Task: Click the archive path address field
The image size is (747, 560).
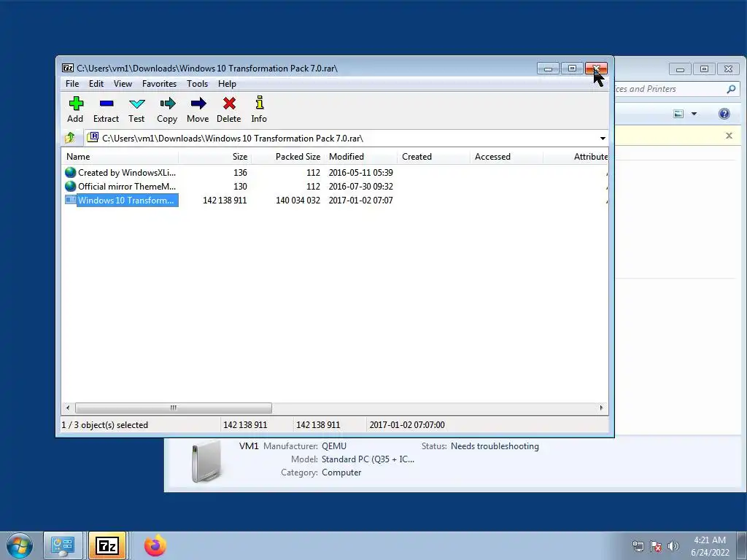Action: pos(341,139)
